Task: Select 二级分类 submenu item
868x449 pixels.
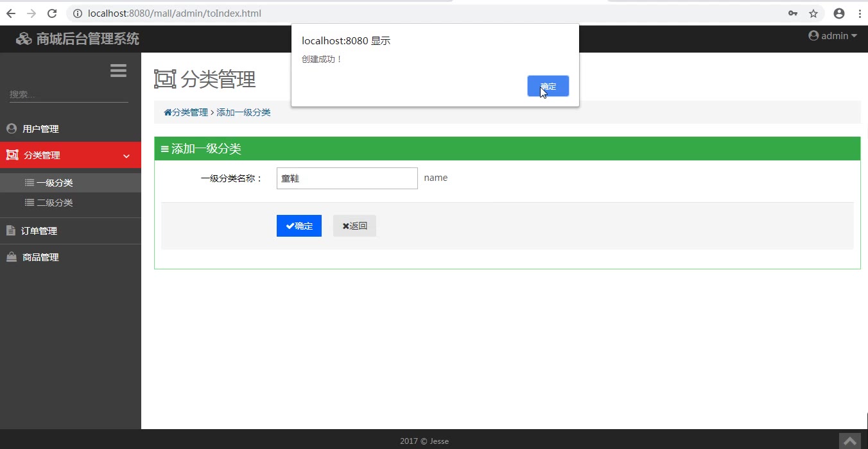Action: [71, 203]
